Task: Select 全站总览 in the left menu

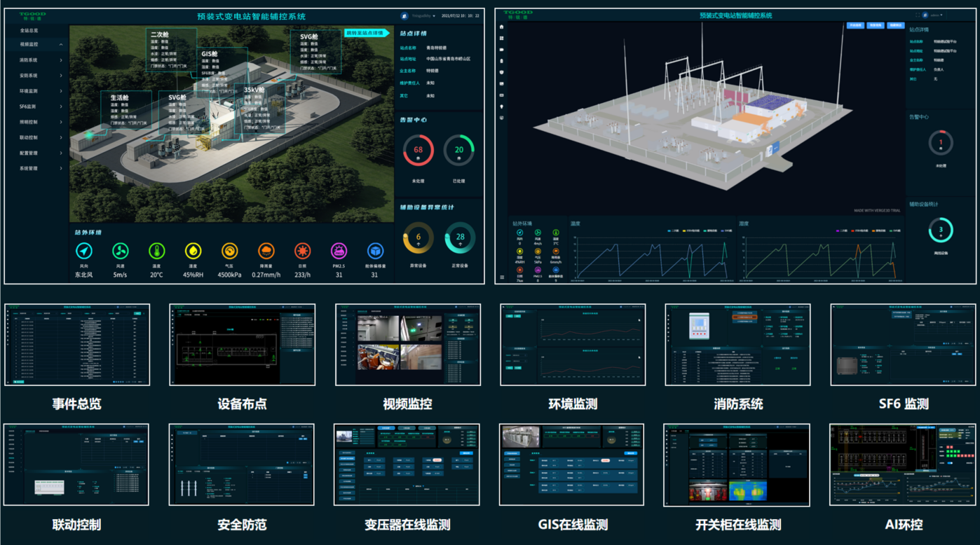Action: 29,31
